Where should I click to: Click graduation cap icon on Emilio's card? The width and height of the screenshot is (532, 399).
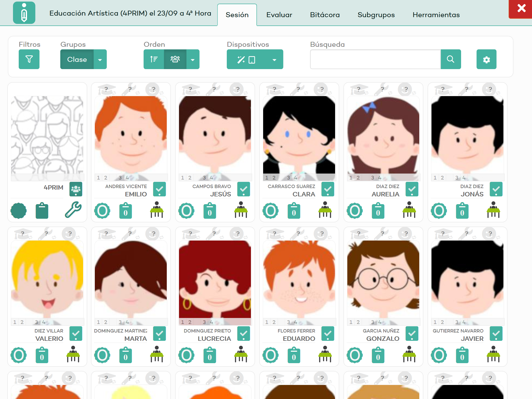(107, 89)
